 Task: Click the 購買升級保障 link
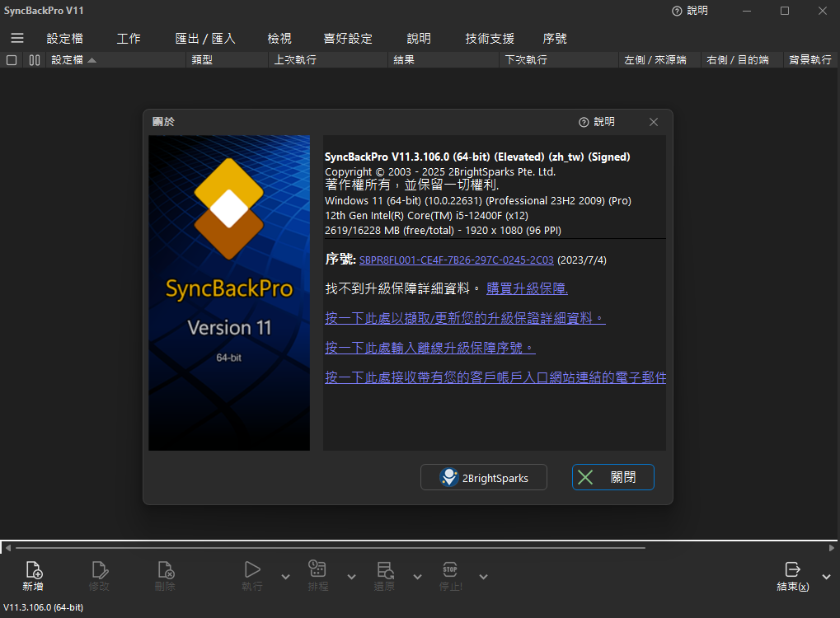(x=527, y=288)
